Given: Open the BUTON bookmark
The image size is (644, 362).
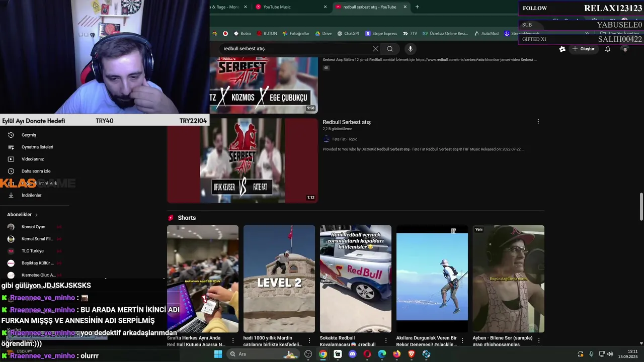Looking at the screenshot, I should pyautogui.click(x=267, y=34).
